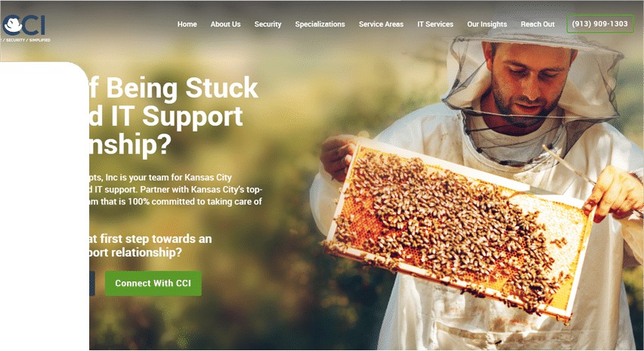Select Specializations in the navigation bar
644x351 pixels.
pyautogui.click(x=320, y=24)
